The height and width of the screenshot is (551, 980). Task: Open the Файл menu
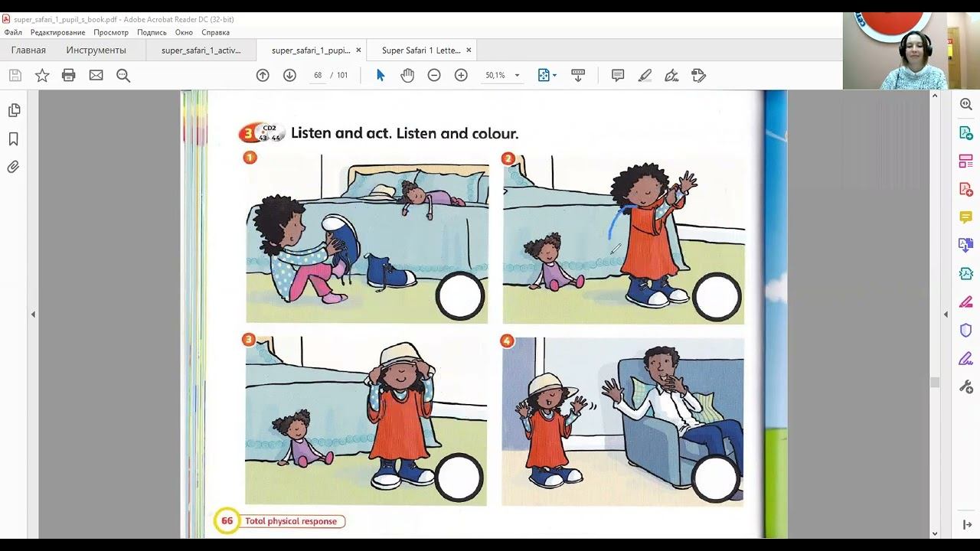coord(13,32)
